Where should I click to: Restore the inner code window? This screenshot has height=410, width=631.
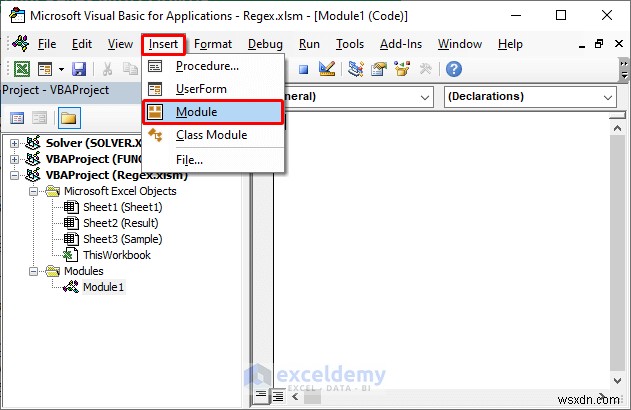coord(599,44)
